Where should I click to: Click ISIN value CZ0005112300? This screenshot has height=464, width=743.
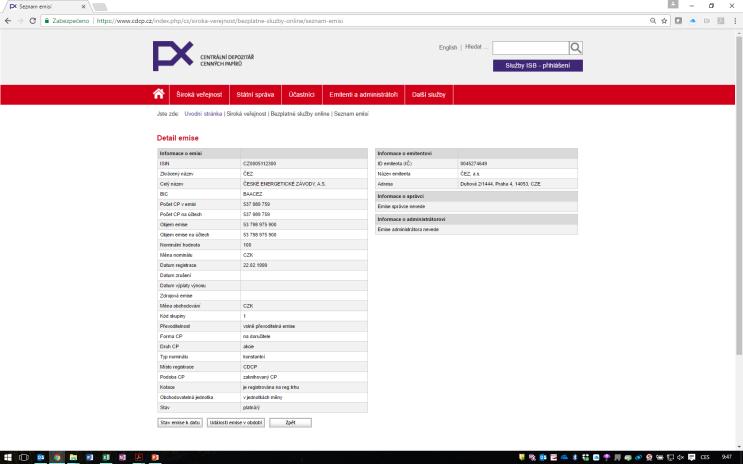[259, 164]
